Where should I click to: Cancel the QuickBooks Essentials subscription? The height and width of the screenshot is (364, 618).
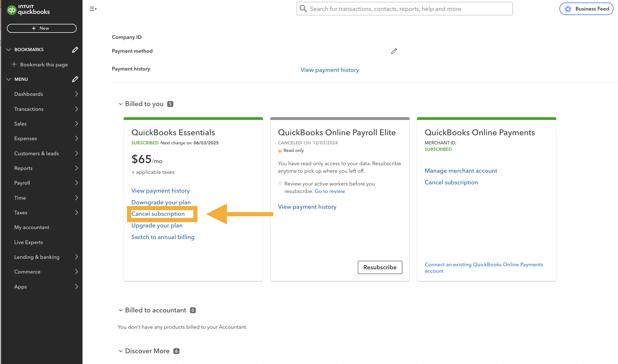(x=158, y=214)
